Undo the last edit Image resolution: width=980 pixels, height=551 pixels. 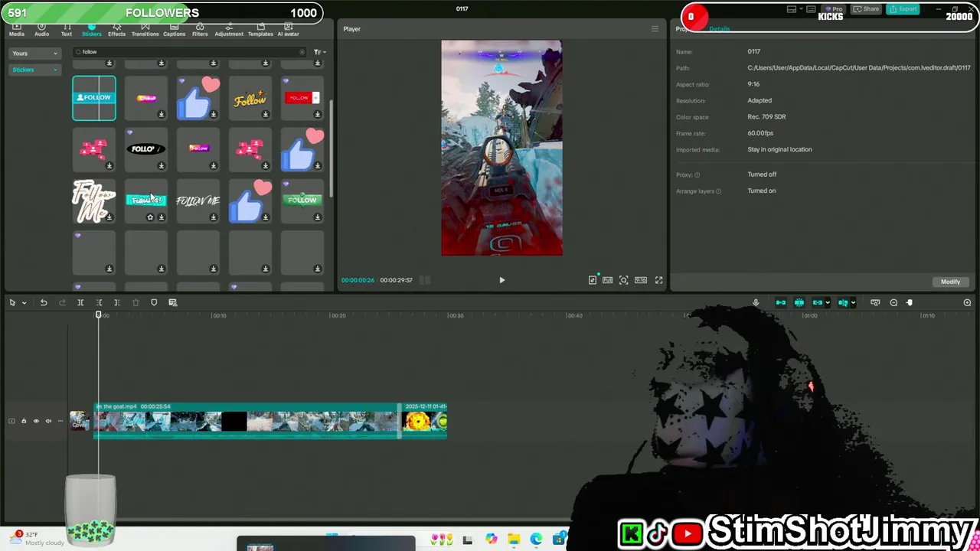click(x=44, y=303)
